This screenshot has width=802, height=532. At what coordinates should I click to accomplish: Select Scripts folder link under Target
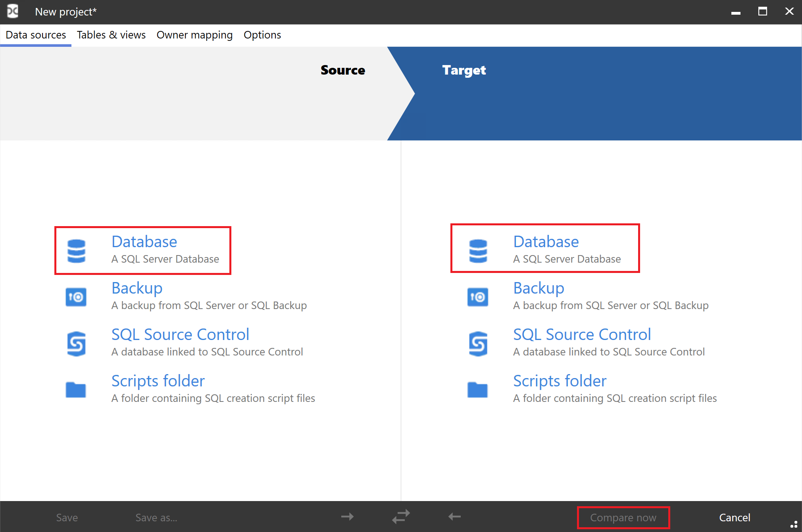click(560, 381)
